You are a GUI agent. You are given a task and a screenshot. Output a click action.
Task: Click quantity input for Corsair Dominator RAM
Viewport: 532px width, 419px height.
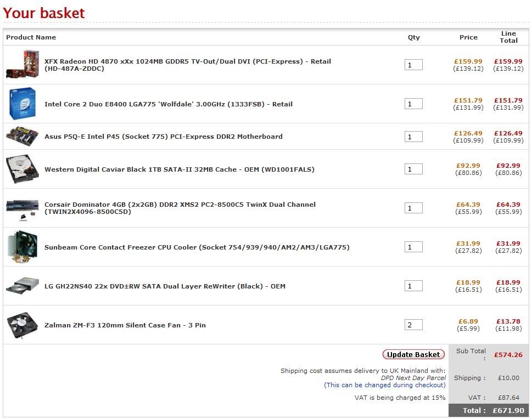[413, 208]
